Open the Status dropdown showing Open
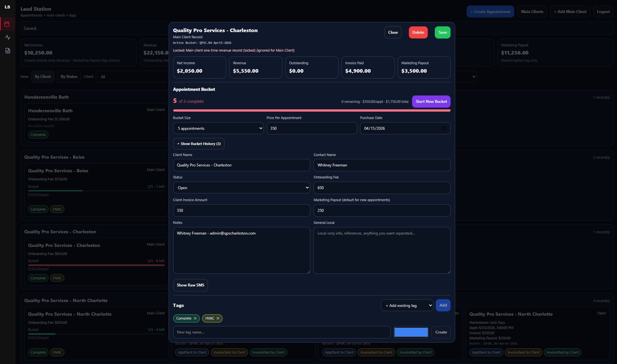Image resolution: width=617 pixels, height=364 pixels. tap(241, 188)
